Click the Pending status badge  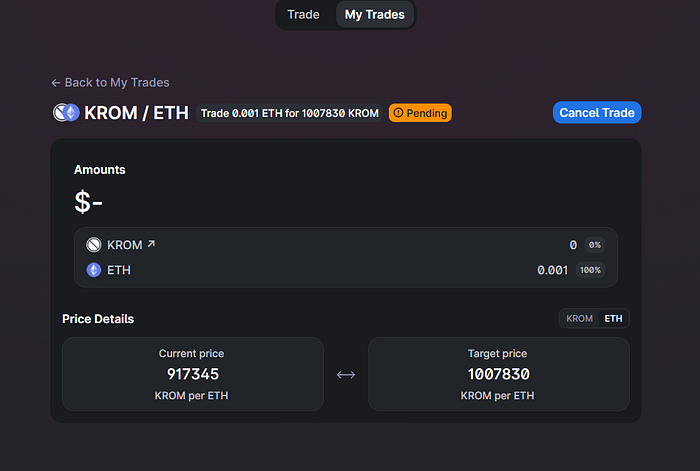click(420, 113)
